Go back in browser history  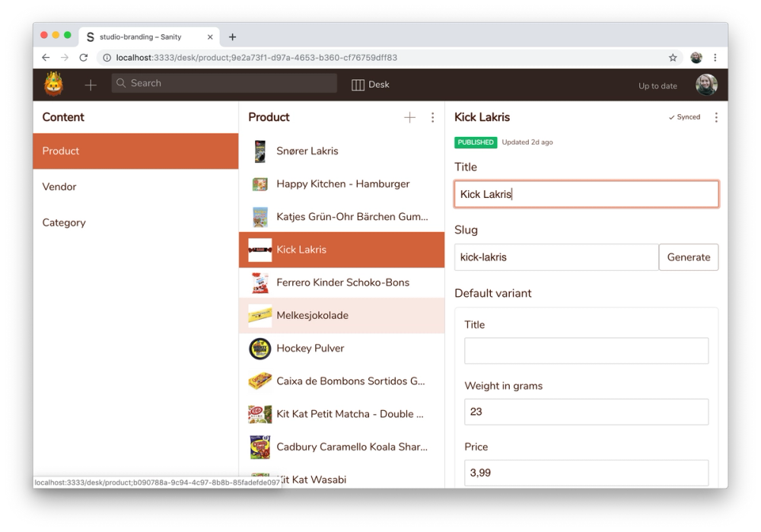(x=46, y=57)
